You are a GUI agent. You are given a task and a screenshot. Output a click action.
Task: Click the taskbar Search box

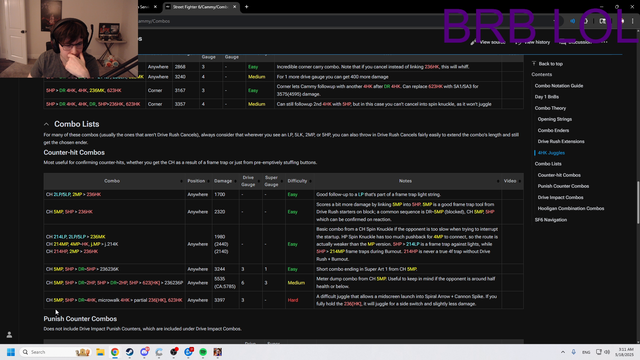click(55, 352)
